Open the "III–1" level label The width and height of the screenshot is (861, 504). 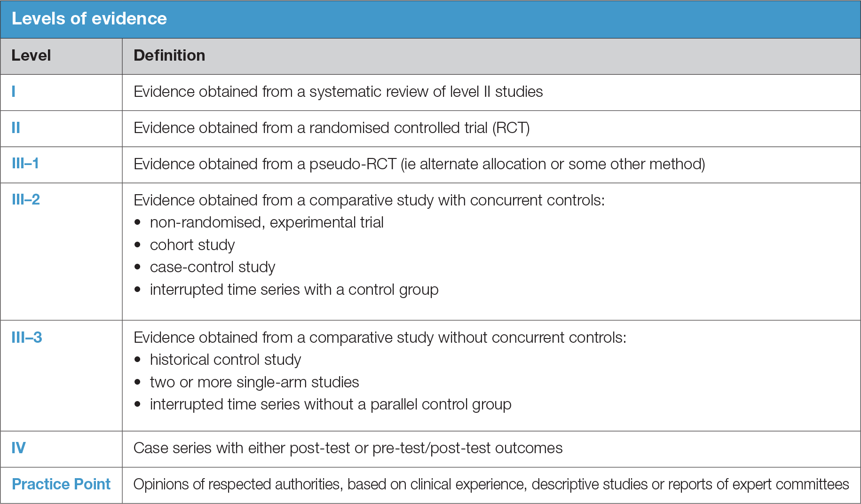pyautogui.click(x=25, y=164)
